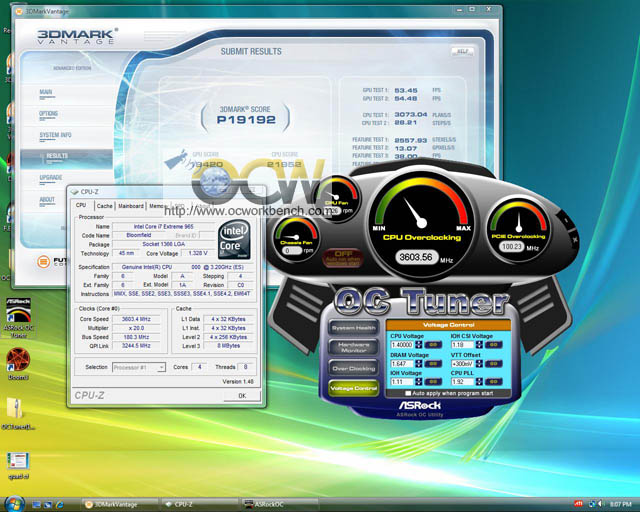Open OPTIONS section in 3DMark Vantage

click(x=48, y=114)
